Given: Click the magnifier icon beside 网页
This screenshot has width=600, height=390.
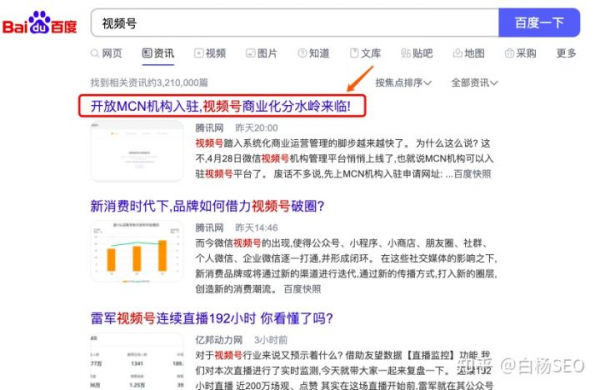Looking at the screenshot, I should coord(95,53).
